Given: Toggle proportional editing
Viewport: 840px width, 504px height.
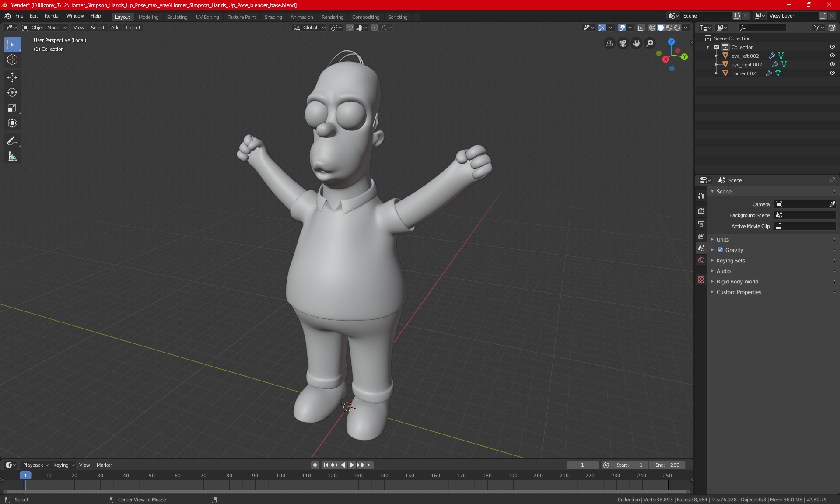Looking at the screenshot, I should pyautogui.click(x=374, y=28).
